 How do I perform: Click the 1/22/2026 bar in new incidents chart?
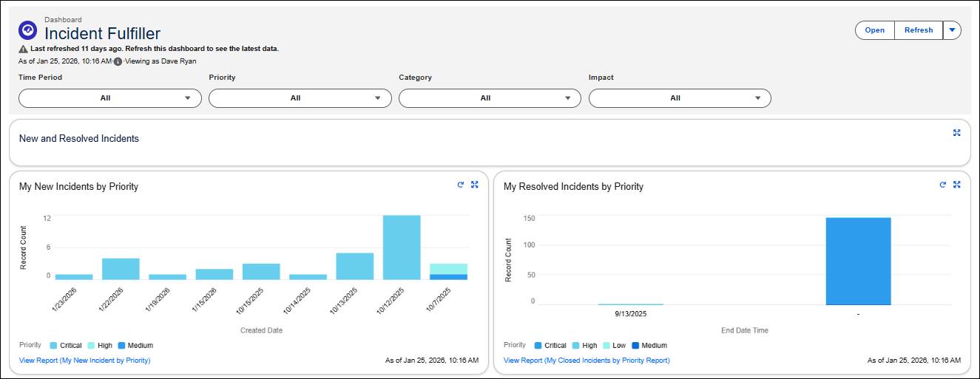tap(121, 269)
